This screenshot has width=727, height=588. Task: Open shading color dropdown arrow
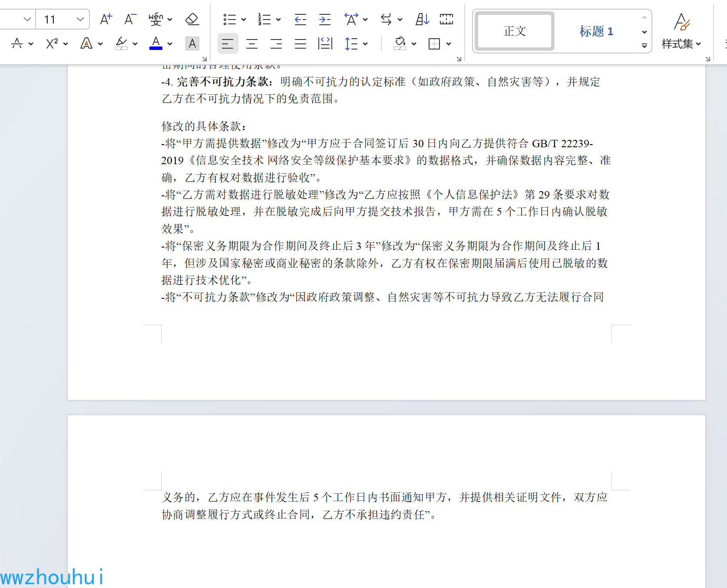coord(414,44)
